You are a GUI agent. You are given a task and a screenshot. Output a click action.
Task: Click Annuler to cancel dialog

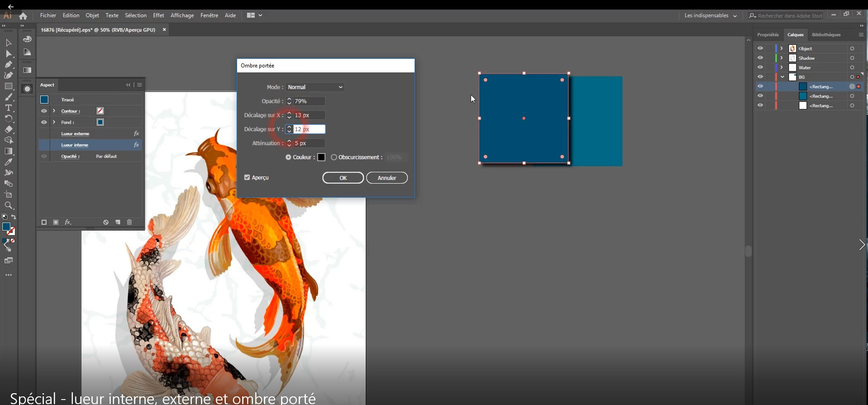pos(387,178)
